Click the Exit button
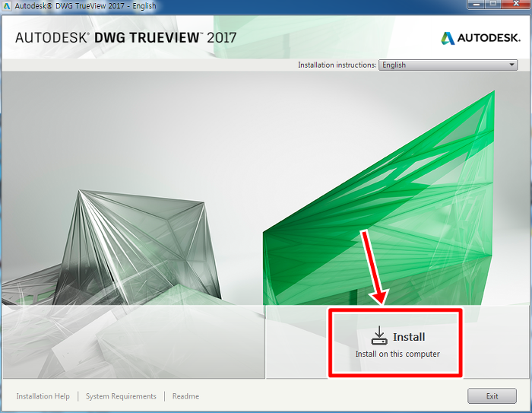Image resolution: width=532 pixels, height=413 pixels. (x=492, y=396)
